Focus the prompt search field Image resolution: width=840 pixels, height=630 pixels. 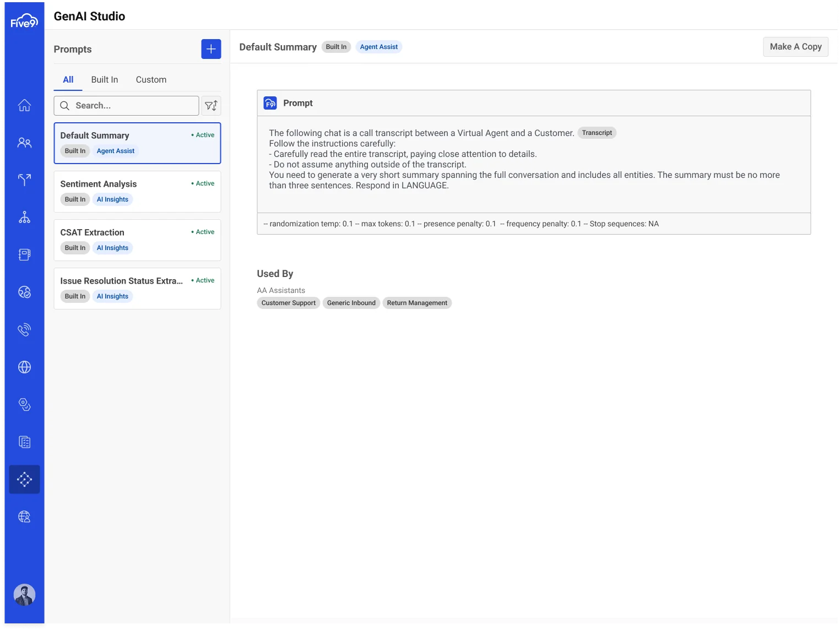[x=126, y=106]
